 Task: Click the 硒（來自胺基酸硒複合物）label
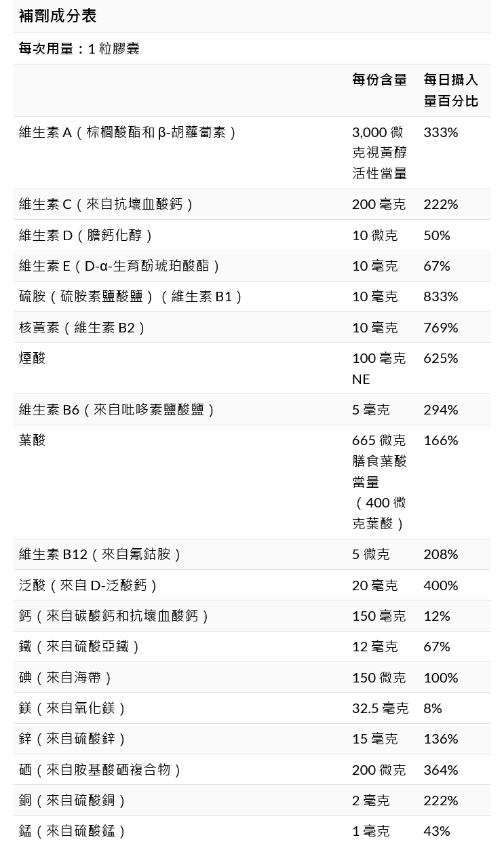click(x=100, y=770)
